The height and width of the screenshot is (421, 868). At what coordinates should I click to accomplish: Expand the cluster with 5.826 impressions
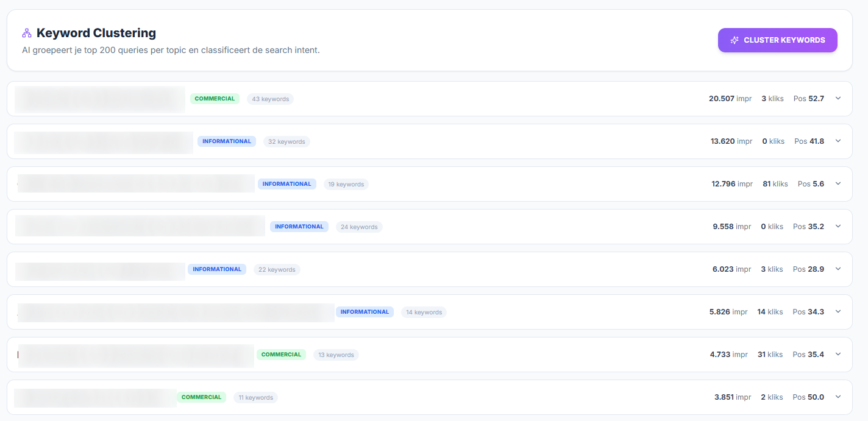click(x=838, y=311)
